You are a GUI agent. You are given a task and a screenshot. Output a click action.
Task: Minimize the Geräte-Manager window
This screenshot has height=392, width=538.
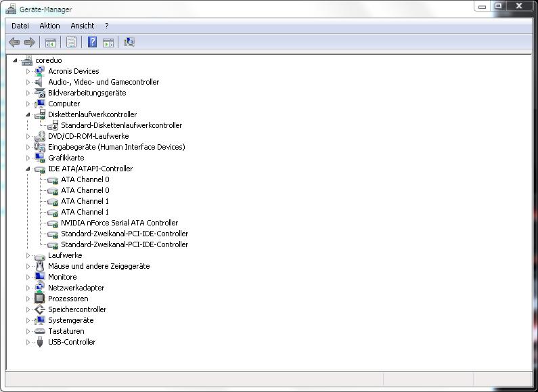click(482, 6)
